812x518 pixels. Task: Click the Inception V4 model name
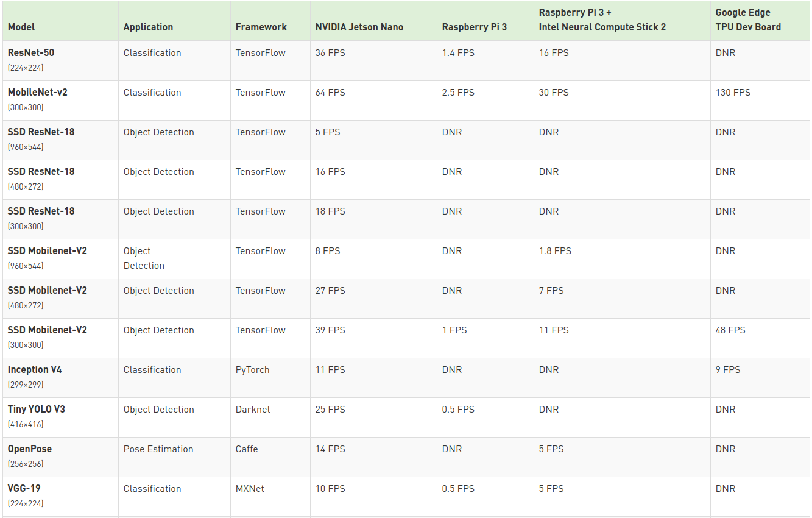point(35,370)
